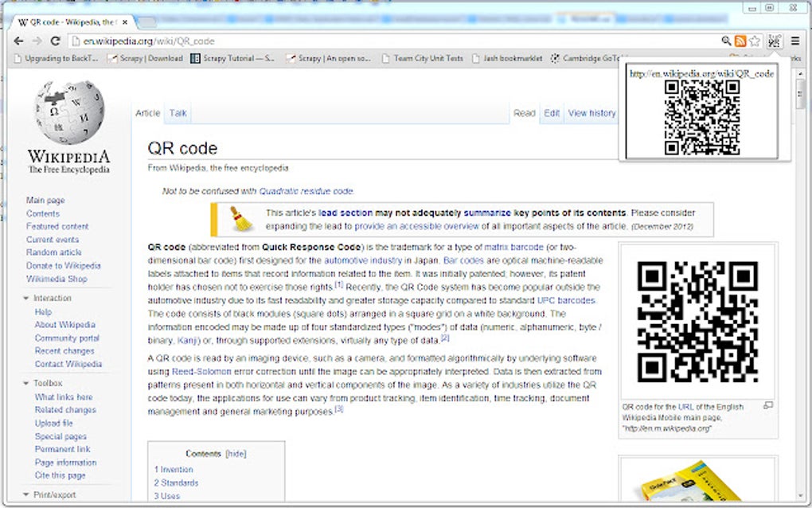Open Scrapy Tutorial bookmark

pyautogui.click(x=232, y=58)
